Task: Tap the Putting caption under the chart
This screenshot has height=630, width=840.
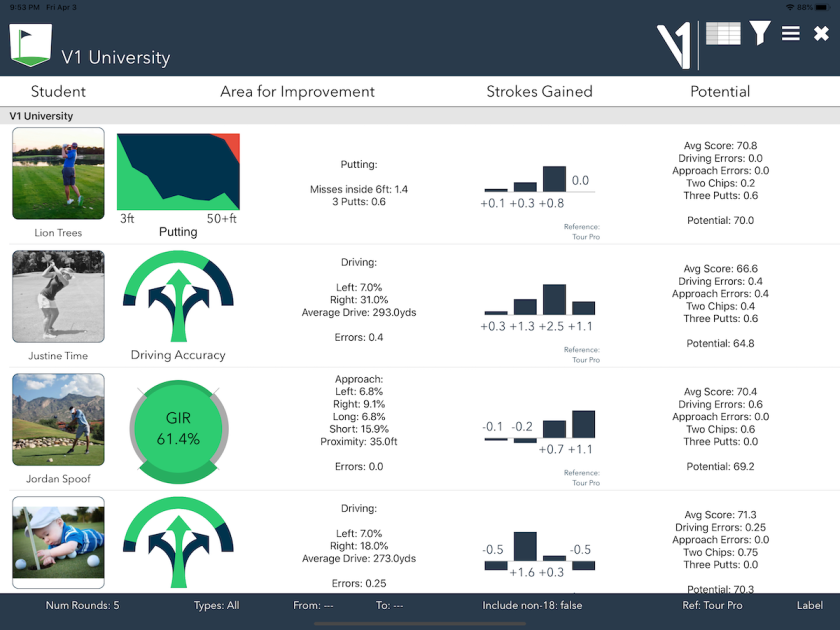Action: (178, 232)
